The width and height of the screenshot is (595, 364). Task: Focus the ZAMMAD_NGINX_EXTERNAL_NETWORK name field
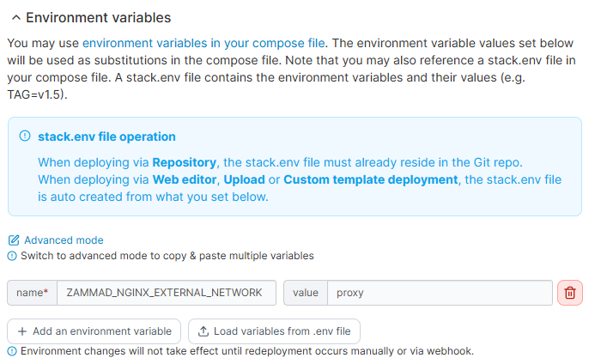point(166,293)
